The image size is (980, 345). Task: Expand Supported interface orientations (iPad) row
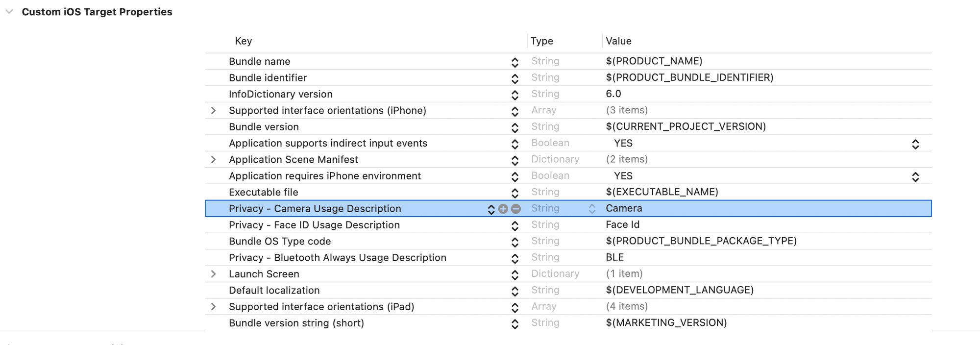[x=213, y=307]
